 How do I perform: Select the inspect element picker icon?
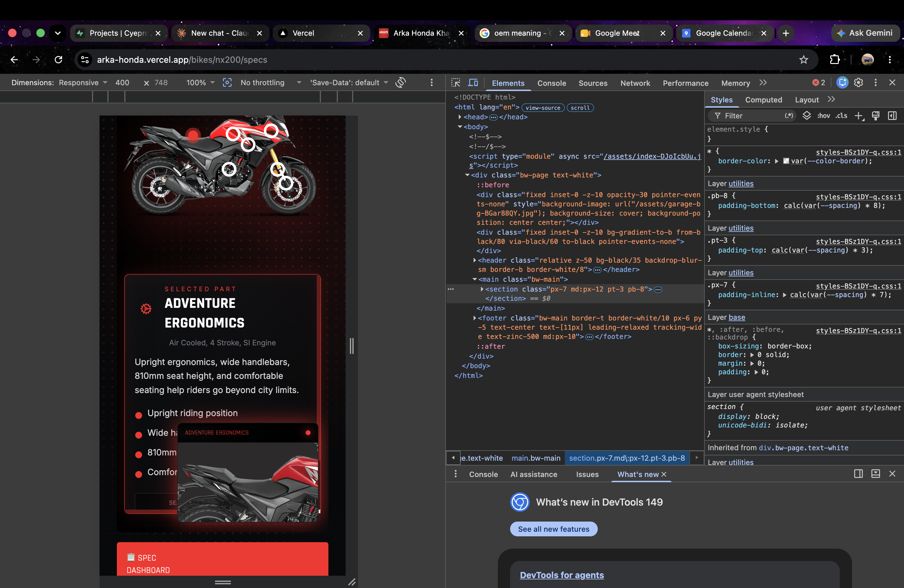point(456,82)
